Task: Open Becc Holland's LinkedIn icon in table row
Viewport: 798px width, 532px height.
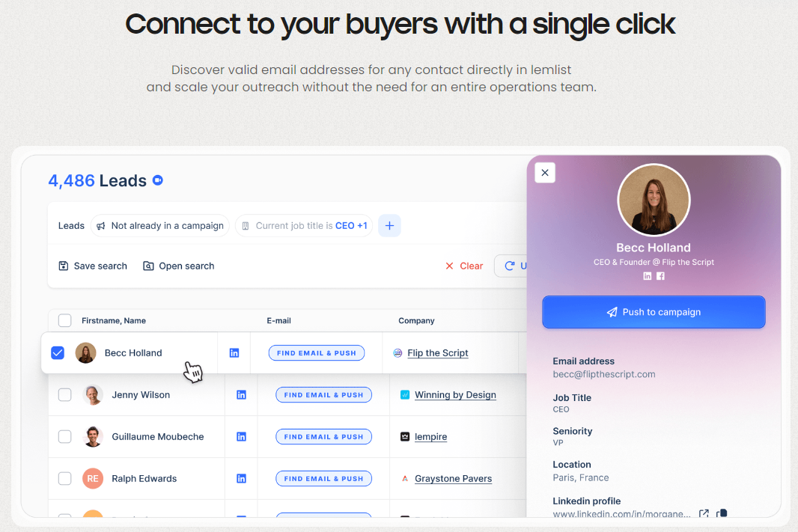Action: click(x=234, y=353)
